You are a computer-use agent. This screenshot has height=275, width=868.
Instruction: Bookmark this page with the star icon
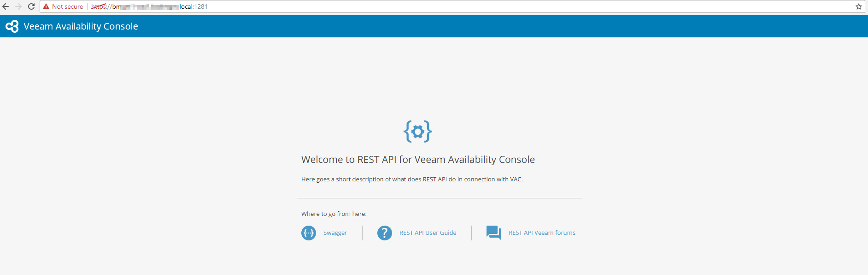pyautogui.click(x=859, y=6)
